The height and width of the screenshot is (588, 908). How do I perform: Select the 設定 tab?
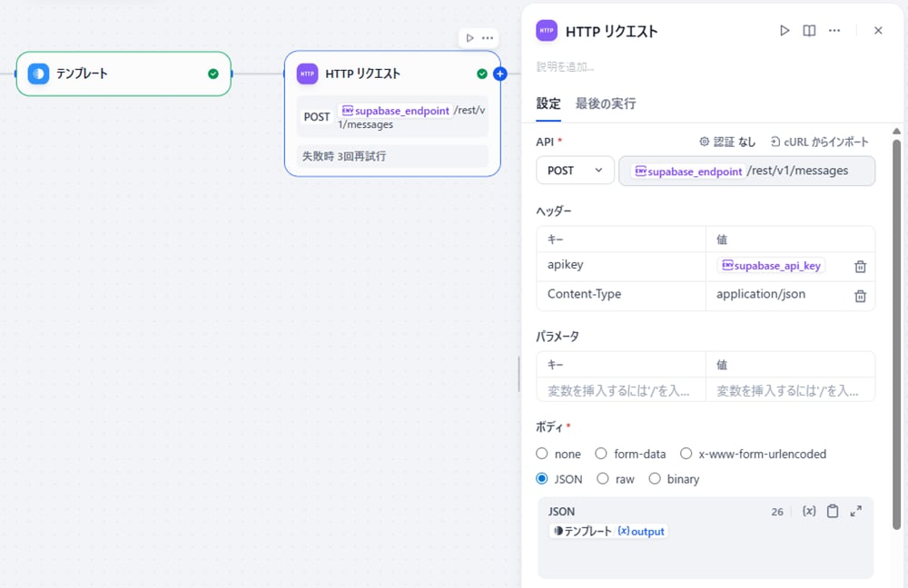(x=548, y=103)
